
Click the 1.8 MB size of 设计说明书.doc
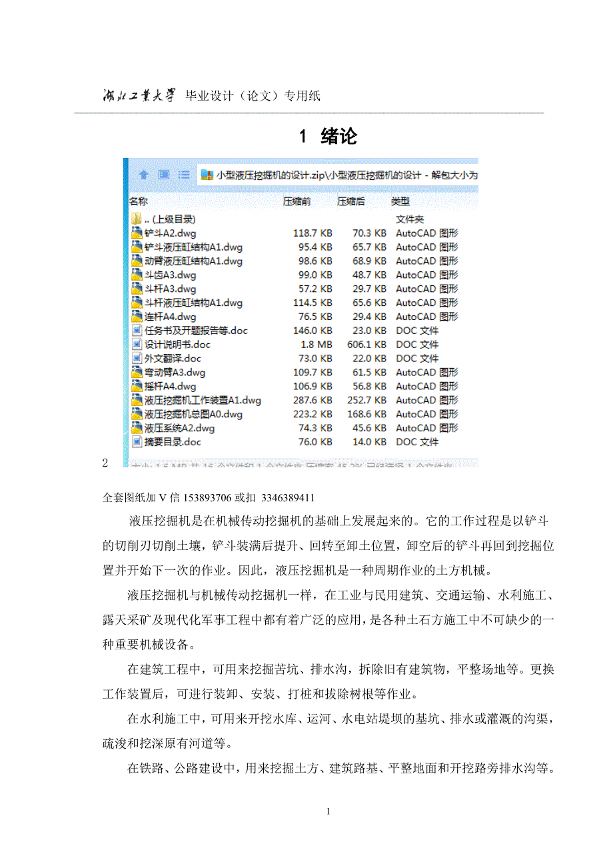pyautogui.click(x=317, y=345)
